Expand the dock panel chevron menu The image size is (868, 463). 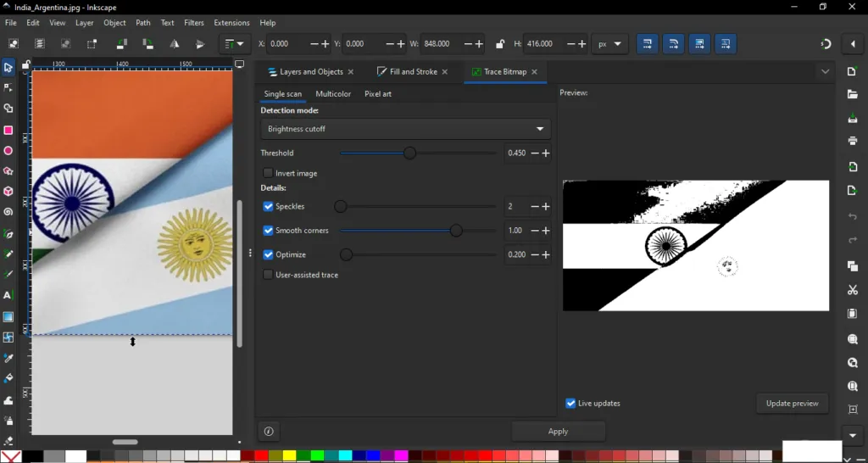826,71
